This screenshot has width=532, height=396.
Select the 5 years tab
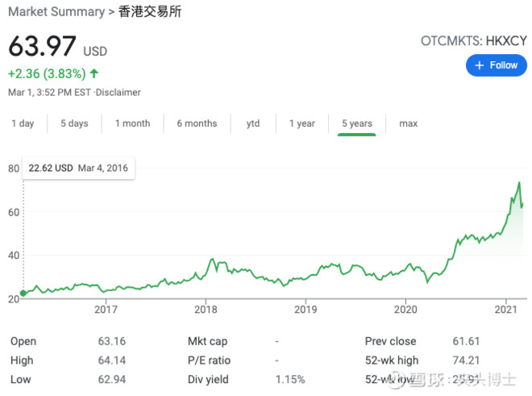[357, 123]
